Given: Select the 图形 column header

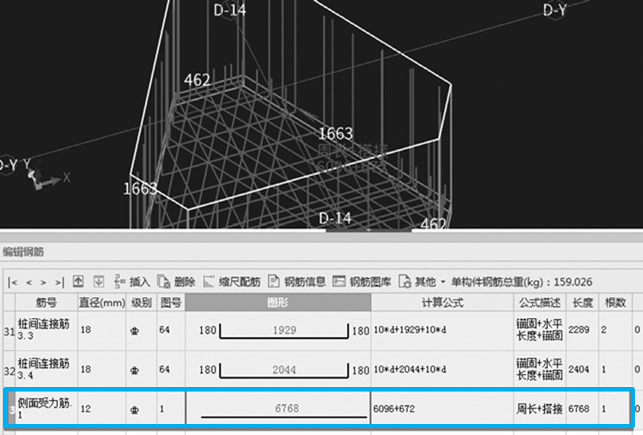Looking at the screenshot, I should pos(278,303).
